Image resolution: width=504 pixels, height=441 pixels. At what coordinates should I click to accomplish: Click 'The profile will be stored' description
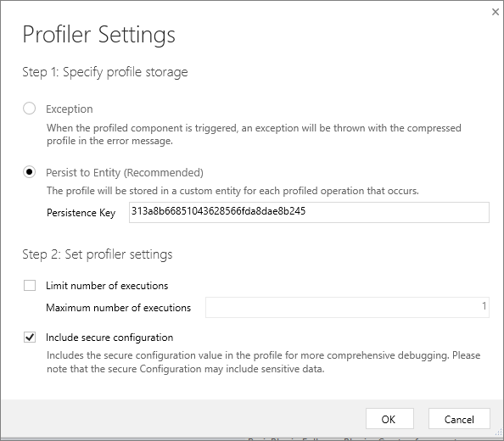[232, 191]
